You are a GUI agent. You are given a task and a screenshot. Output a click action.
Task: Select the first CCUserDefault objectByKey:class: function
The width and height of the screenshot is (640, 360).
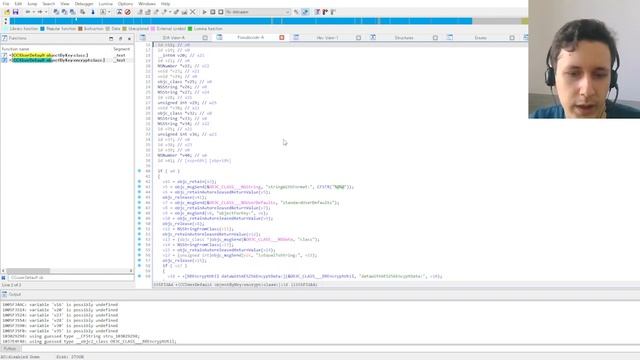click(49, 55)
